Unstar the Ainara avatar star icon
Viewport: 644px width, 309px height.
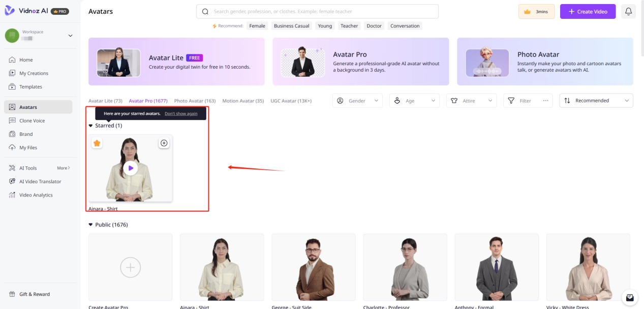click(97, 143)
